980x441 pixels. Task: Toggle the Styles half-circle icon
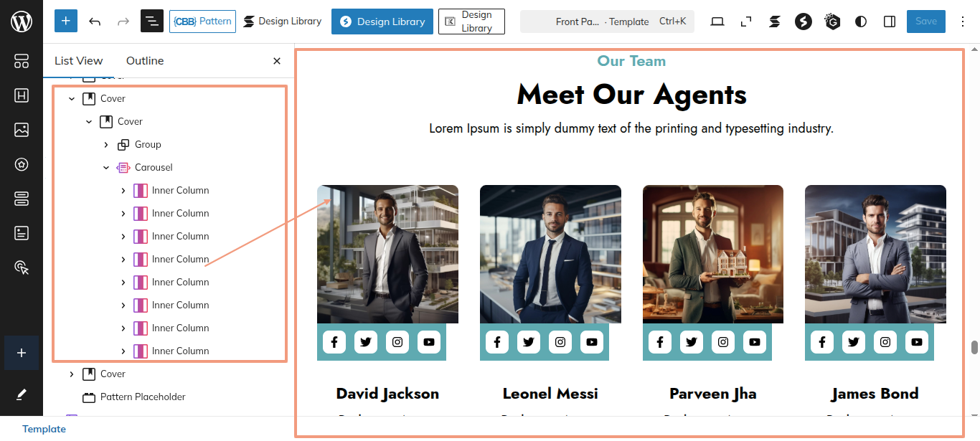861,22
